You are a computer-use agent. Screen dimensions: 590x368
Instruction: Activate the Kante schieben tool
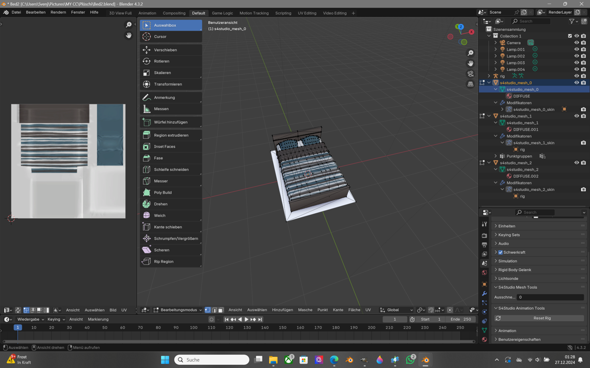171,227
